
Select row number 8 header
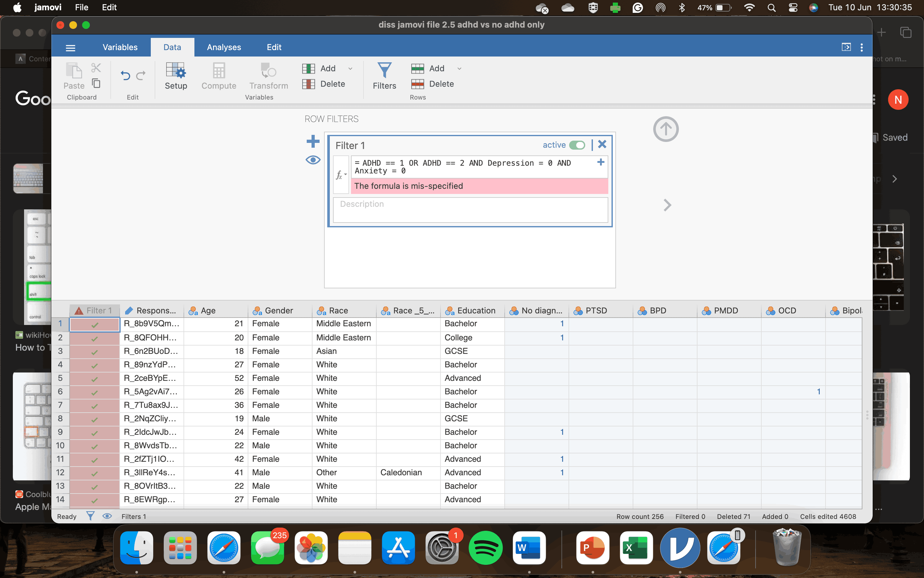[60, 419]
